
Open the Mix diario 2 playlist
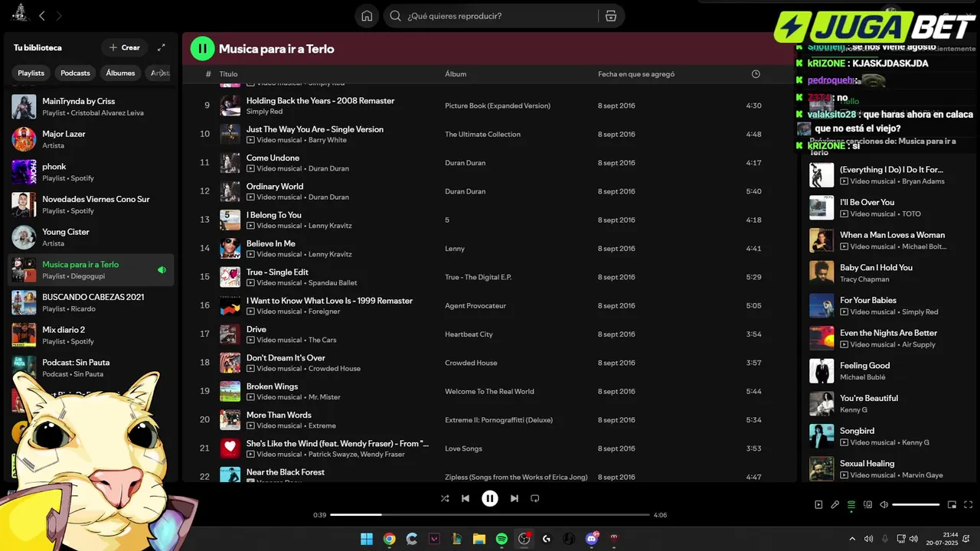91,335
